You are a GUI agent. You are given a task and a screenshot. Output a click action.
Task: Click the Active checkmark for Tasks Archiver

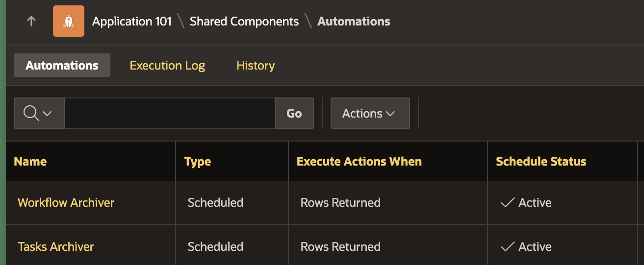[507, 247]
